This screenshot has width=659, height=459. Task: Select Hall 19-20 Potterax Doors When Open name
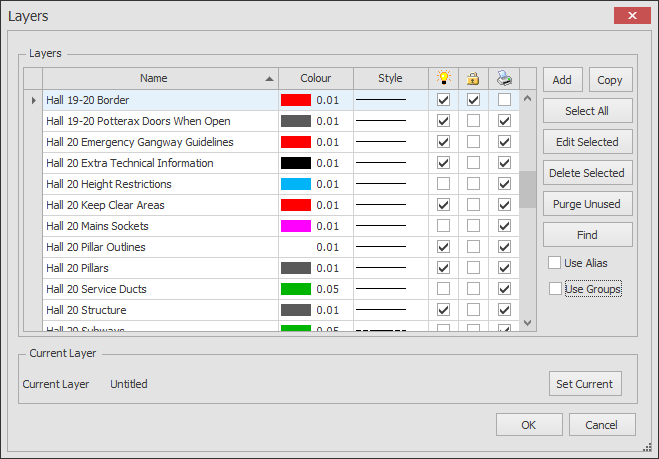coord(138,121)
